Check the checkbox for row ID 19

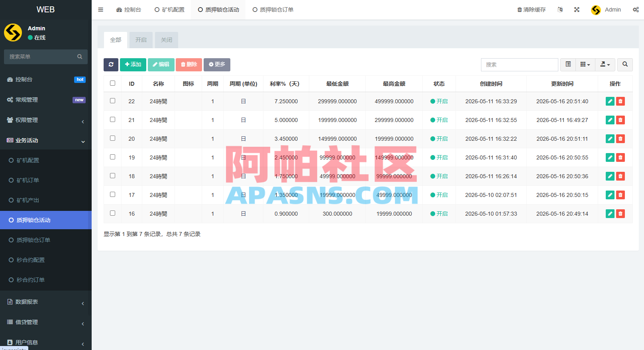tap(113, 157)
